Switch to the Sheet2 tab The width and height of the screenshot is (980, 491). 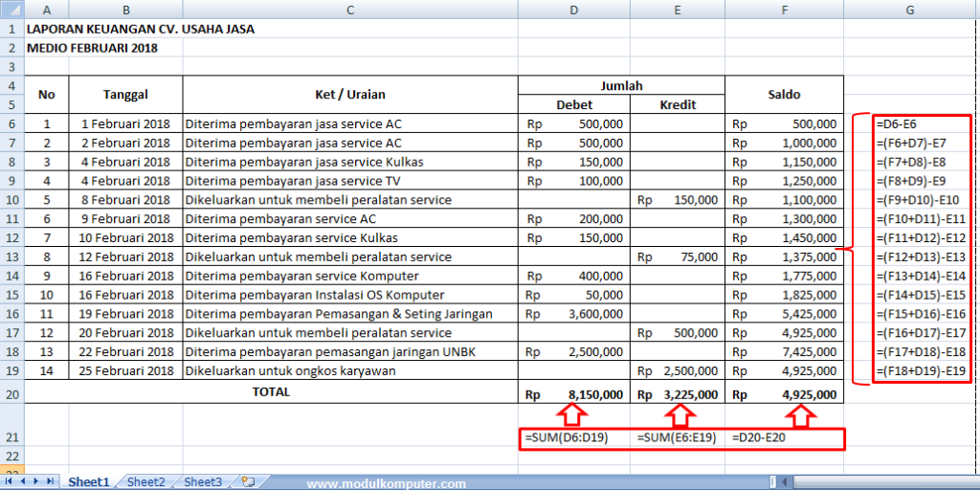coord(146,482)
